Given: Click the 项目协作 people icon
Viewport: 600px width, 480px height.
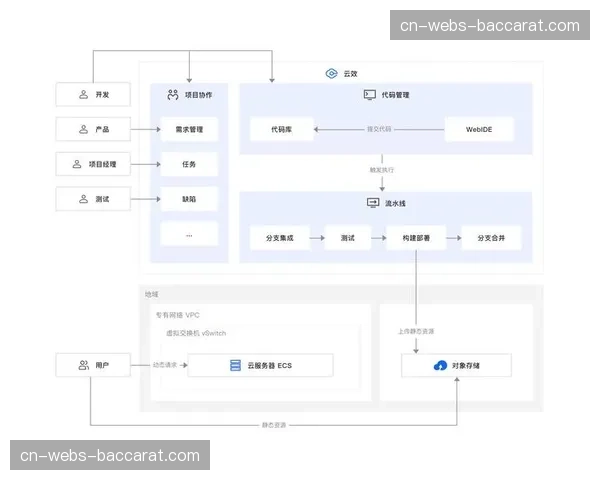Looking at the screenshot, I should (x=170, y=95).
